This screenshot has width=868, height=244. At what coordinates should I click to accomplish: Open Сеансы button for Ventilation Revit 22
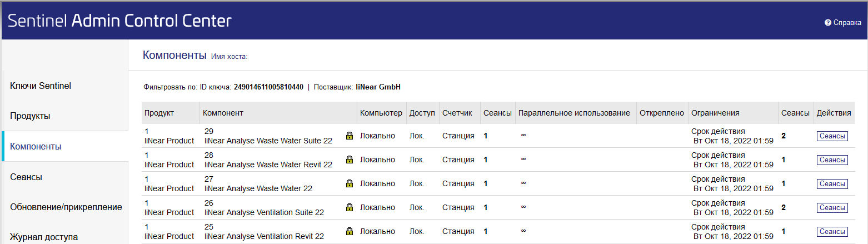[832, 232]
